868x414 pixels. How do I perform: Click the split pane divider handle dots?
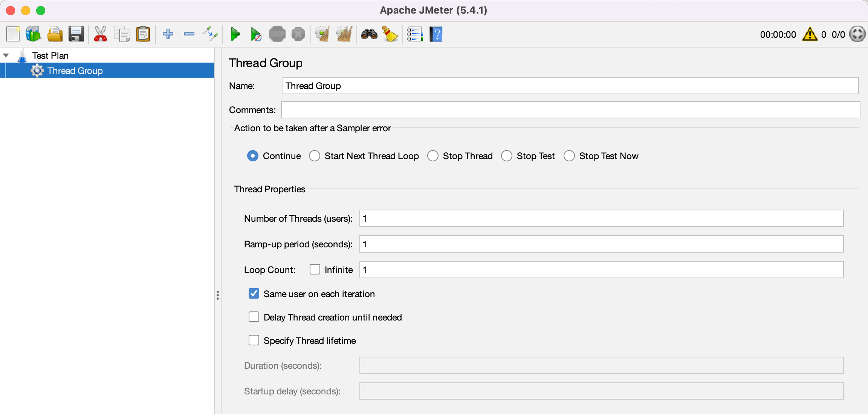(x=218, y=295)
